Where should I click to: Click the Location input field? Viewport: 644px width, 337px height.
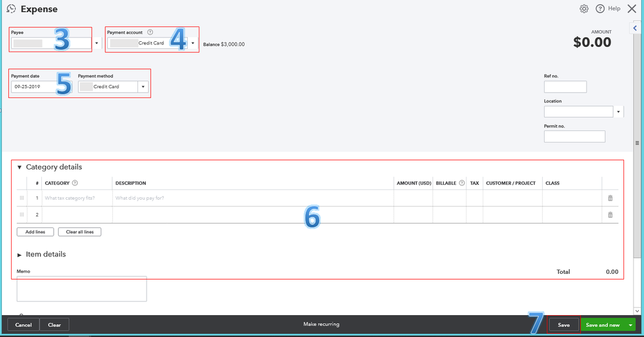tap(578, 111)
